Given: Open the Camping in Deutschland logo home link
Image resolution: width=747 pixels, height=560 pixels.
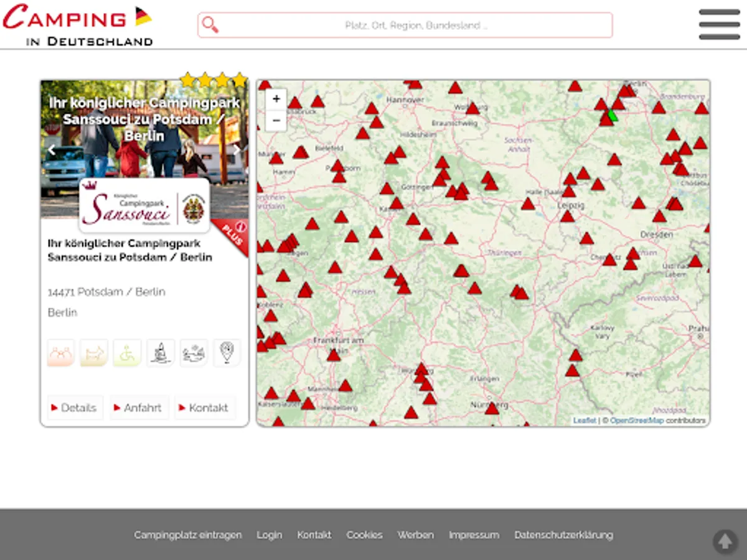Looking at the screenshot, I should pos(77,25).
